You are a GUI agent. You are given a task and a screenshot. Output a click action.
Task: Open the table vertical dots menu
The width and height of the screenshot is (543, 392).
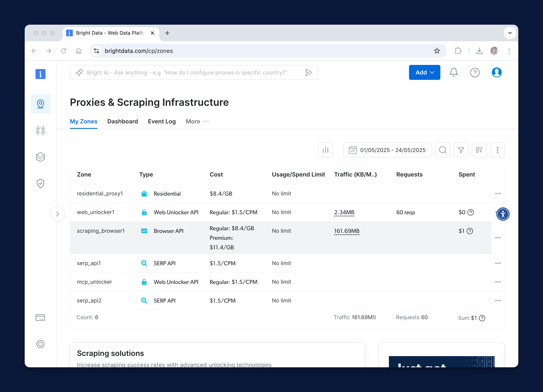click(497, 150)
